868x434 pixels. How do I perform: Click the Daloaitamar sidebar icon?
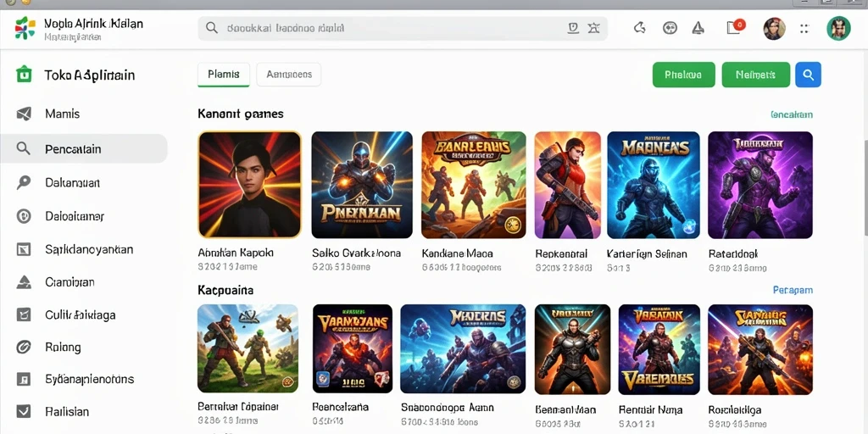pos(23,216)
